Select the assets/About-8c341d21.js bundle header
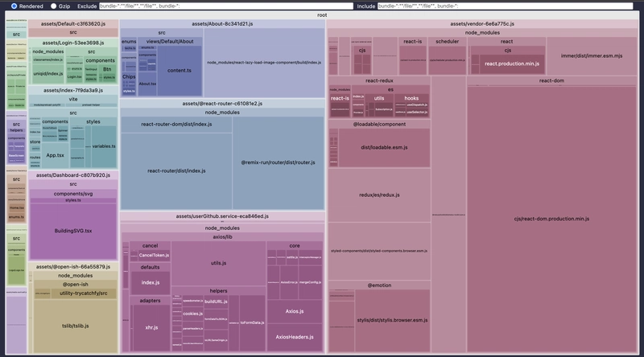This screenshot has height=357, width=644. [x=222, y=24]
